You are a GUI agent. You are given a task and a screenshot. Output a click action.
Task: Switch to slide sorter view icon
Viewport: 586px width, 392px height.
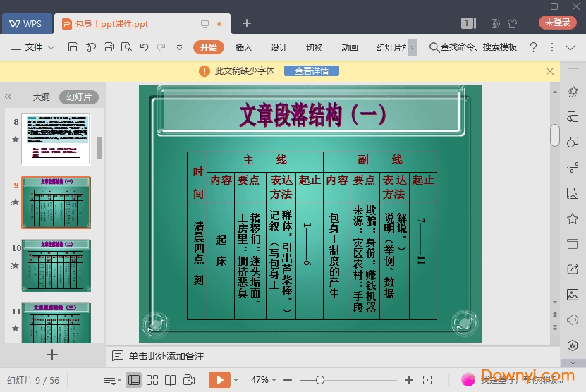(152, 380)
